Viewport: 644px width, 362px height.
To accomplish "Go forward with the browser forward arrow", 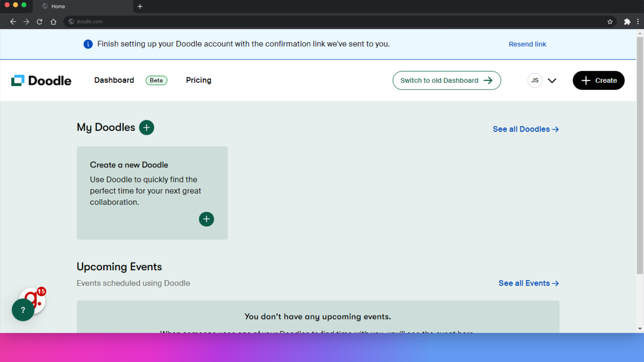I will [26, 21].
